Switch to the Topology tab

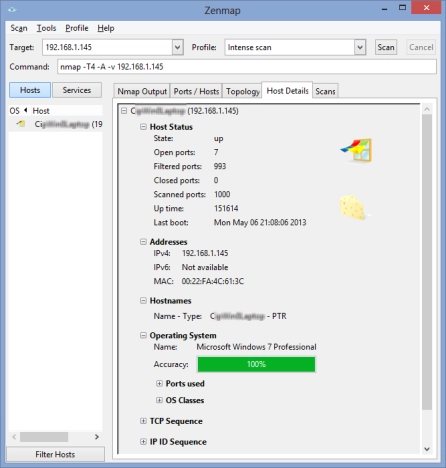[x=242, y=91]
